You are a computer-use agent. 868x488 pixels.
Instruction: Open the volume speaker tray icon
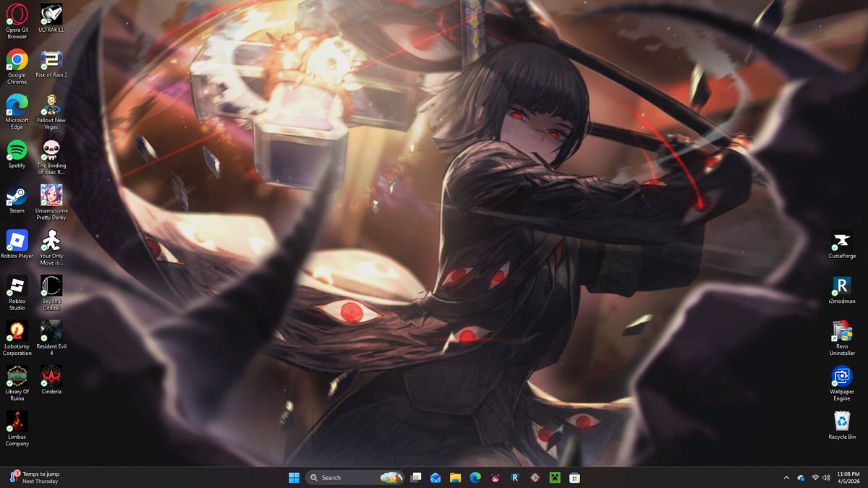(827, 477)
